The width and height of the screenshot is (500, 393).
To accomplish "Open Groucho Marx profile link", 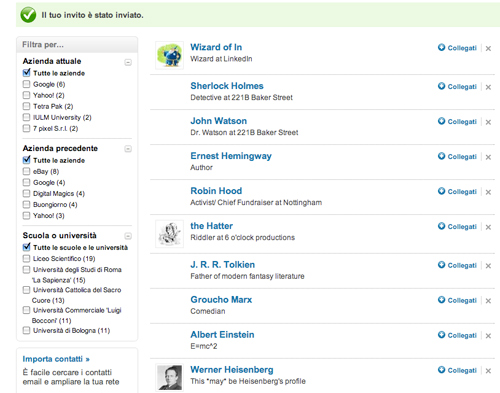I will [221, 299].
